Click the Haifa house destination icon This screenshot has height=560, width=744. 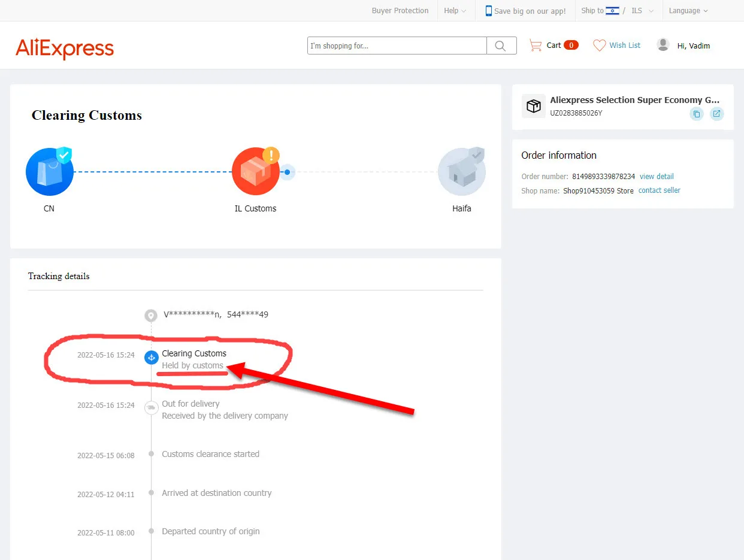(461, 171)
